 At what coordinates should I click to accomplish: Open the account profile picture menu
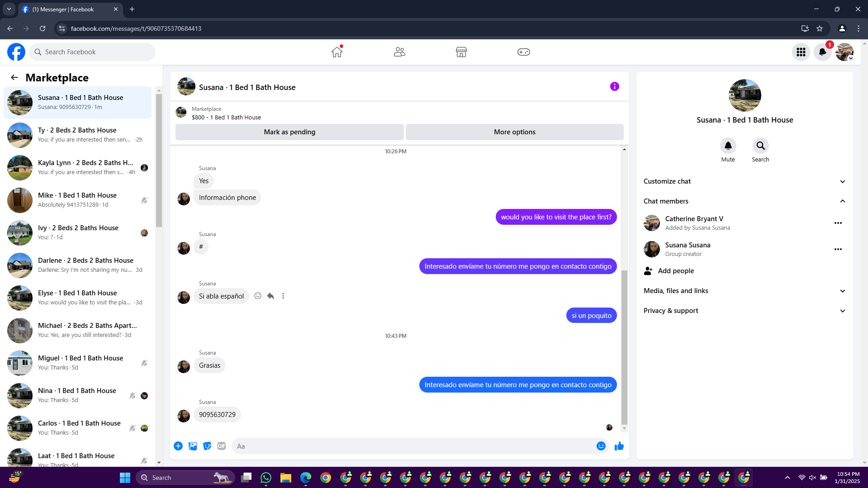pyautogui.click(x=844, y=52)
